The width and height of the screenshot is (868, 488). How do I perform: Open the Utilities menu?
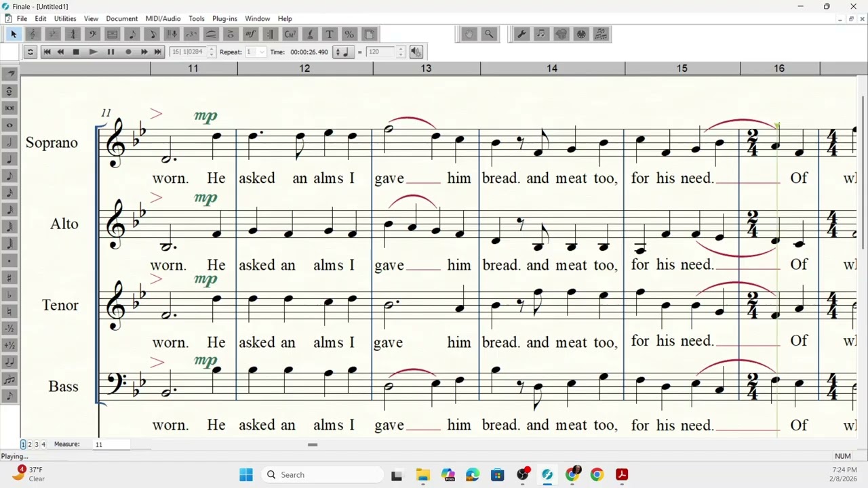pos(65,18)
